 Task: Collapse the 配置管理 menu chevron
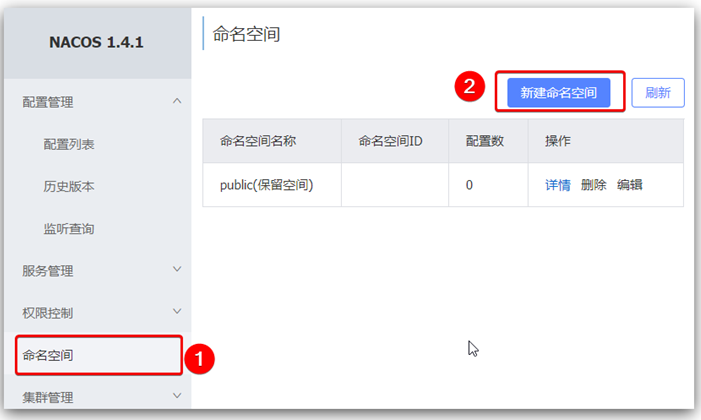point(177,101)
